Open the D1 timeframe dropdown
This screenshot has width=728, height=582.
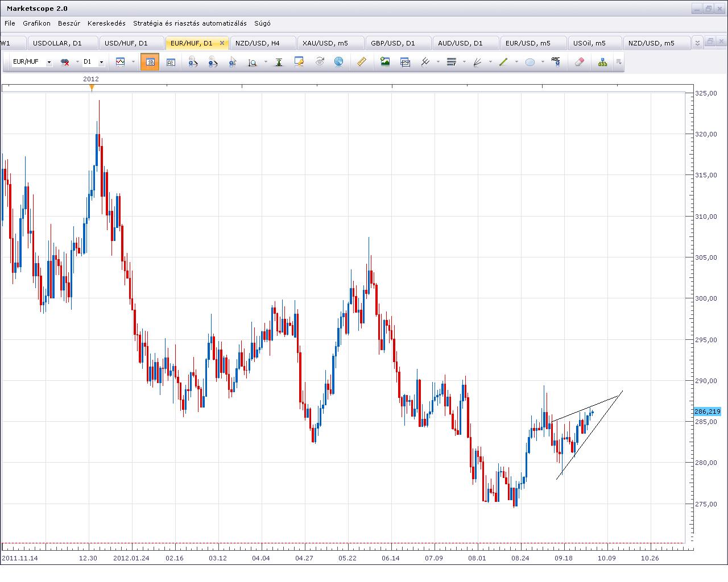[102, 62]
